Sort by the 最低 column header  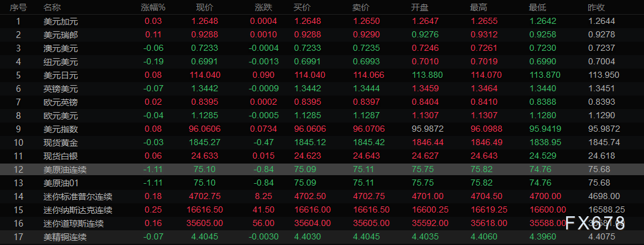point(537,8)
